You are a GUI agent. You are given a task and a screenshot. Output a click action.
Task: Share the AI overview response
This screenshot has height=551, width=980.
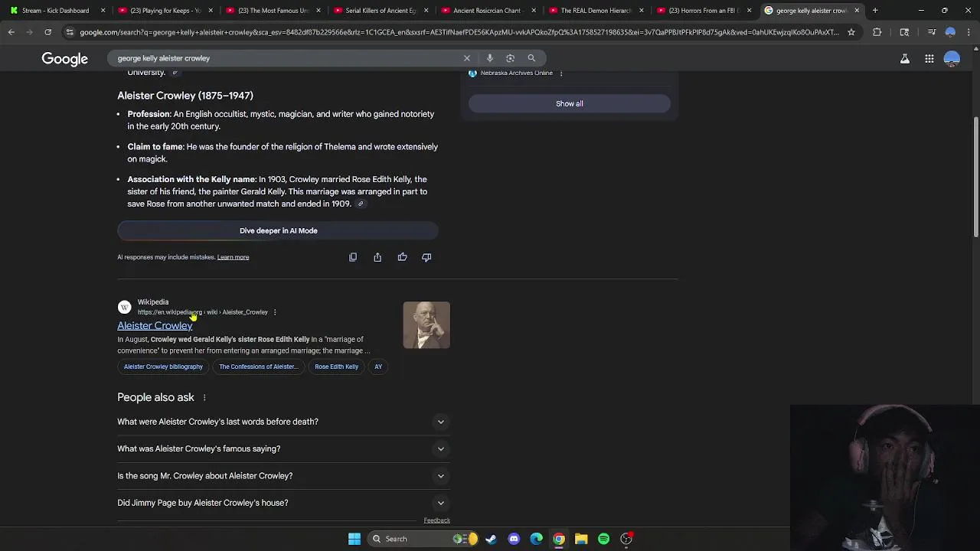click(377, 257)
